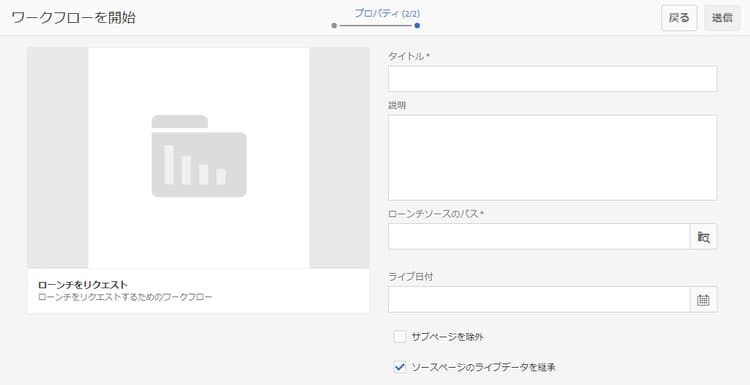
Task: Click the ワークフローを開始 page heading
Action: tap(73, 18)
